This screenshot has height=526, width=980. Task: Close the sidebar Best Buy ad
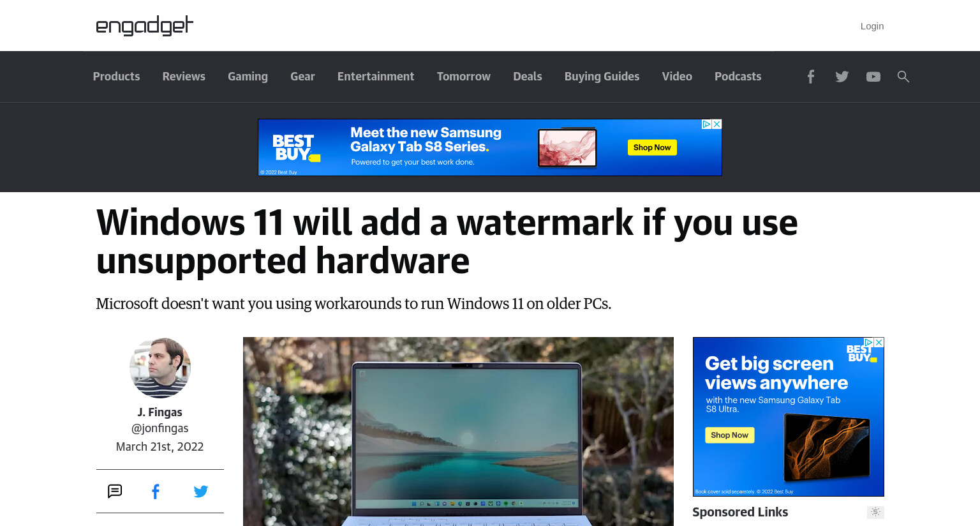click(x=879, y=342)
